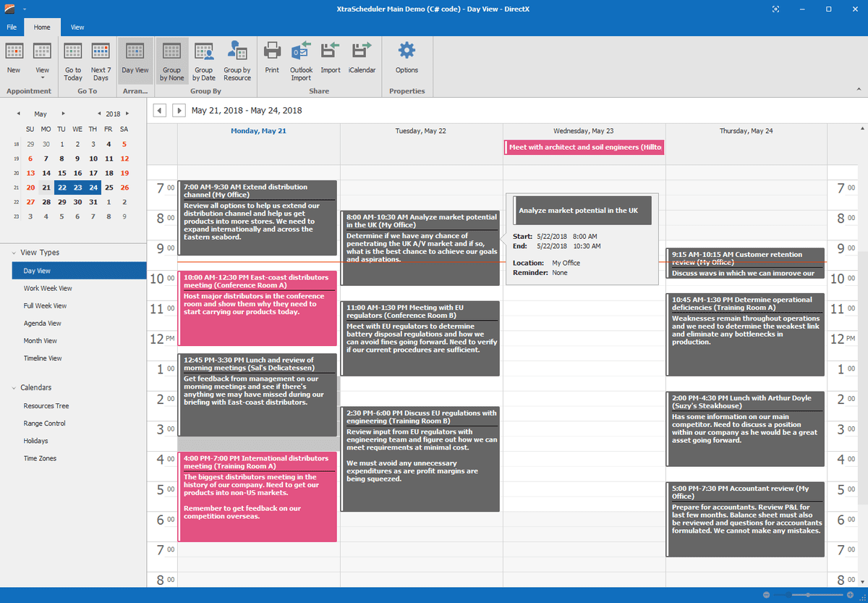Collapse the Calendars section
This screenshot has height=603, width=868.
pyautogui.click(x=14, y=388)
